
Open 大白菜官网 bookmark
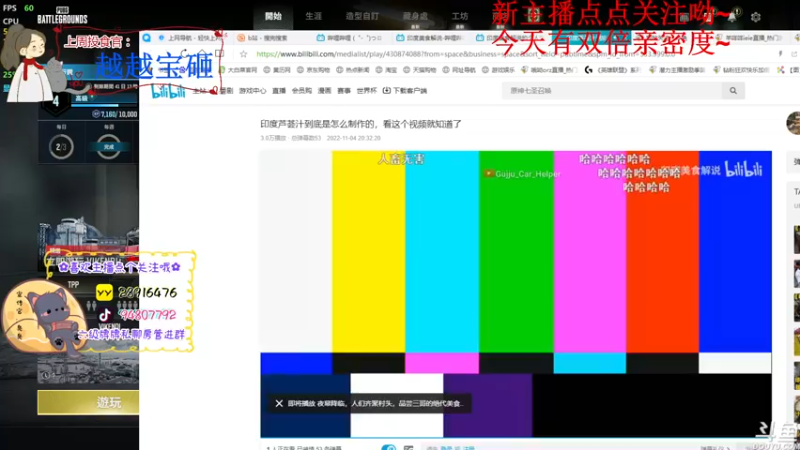coord(238,70)
